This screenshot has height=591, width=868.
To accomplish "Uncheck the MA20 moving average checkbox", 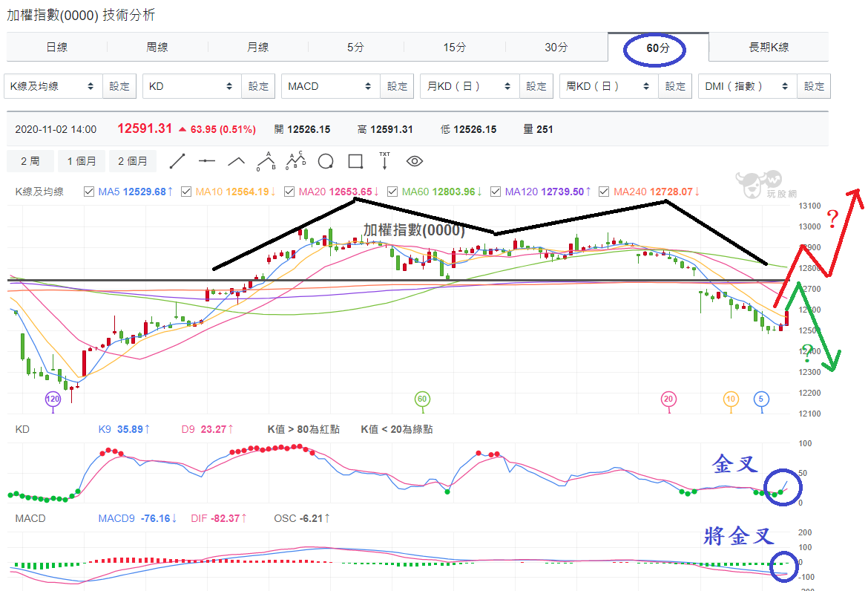I will pyautogui.click(x=289, y=192).
